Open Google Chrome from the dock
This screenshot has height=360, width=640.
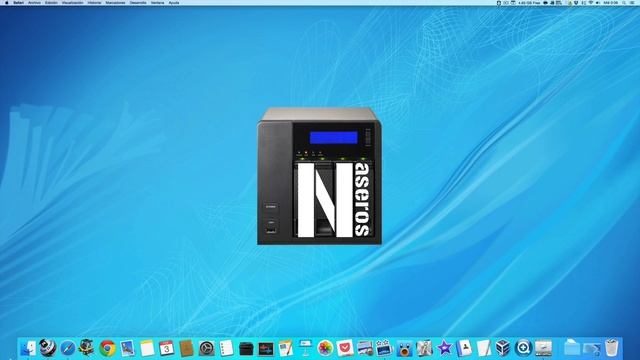point(107,348)
